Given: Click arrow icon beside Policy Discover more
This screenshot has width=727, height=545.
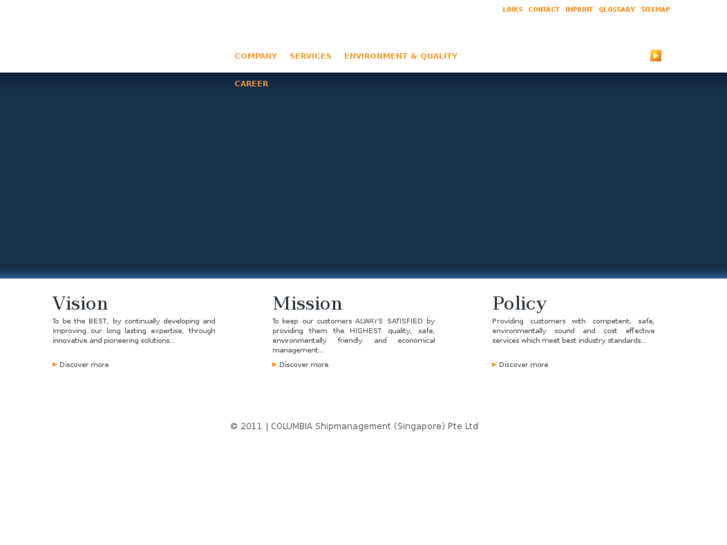Looking at the screenshot, I should click(x=494, y=365).
